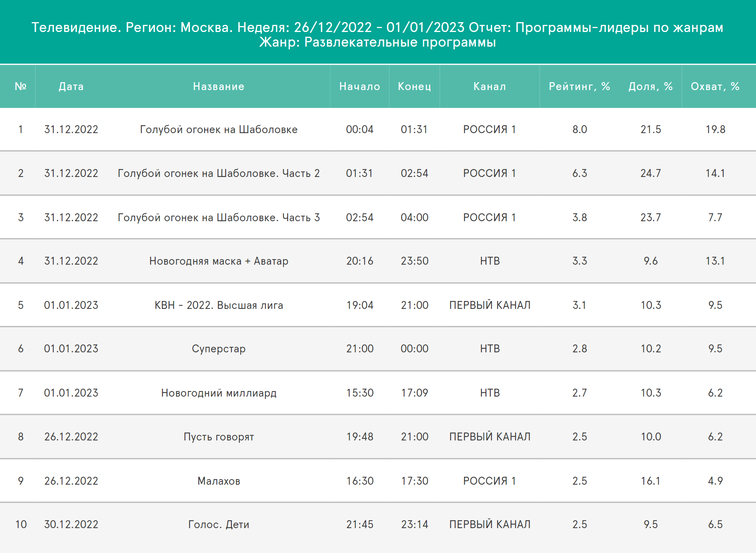
Task: Click the report title in the header banner
Action: [x=378, y=35]
